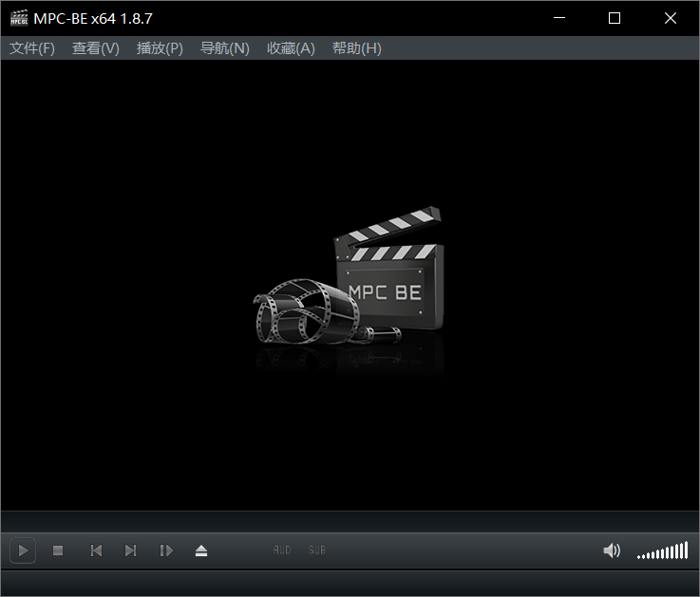
Task: Mute sound with the speaker icon
Action: [x=611, y=550]
